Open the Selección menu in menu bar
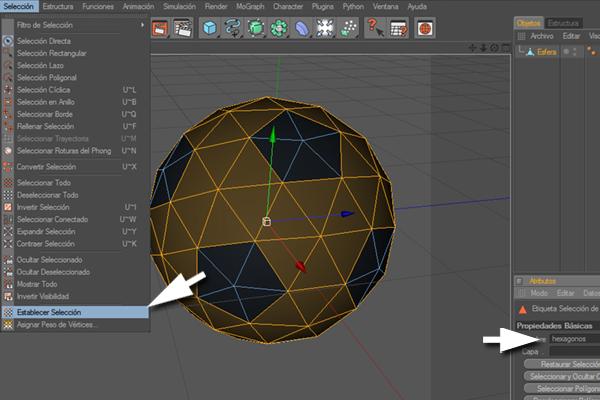This screenshot has width=600, height=400. pos(18,6)
